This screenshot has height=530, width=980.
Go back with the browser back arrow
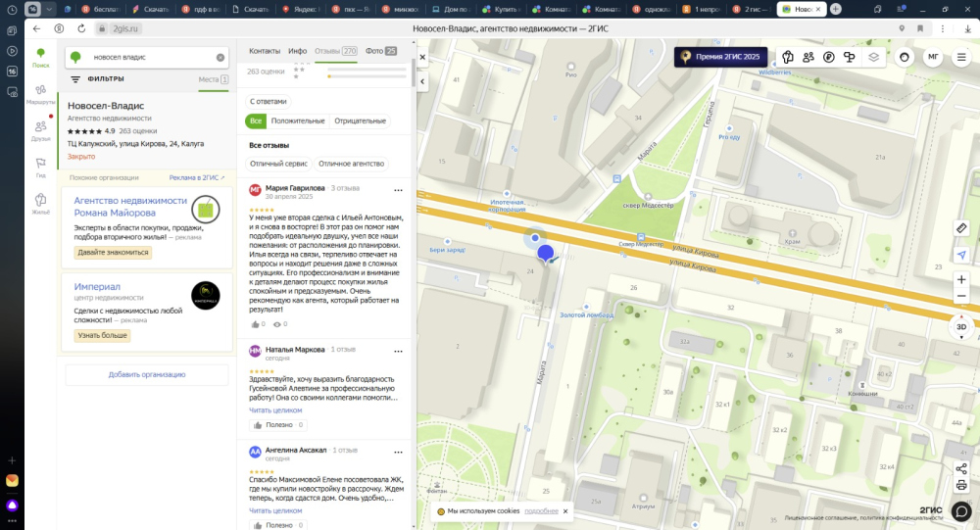(x=36, y=28)
